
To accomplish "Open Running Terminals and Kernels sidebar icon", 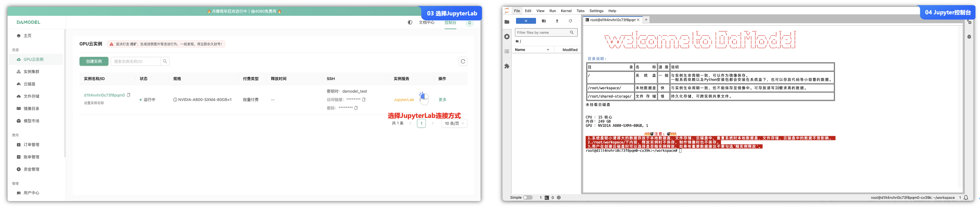I will [x=507, y=37].
